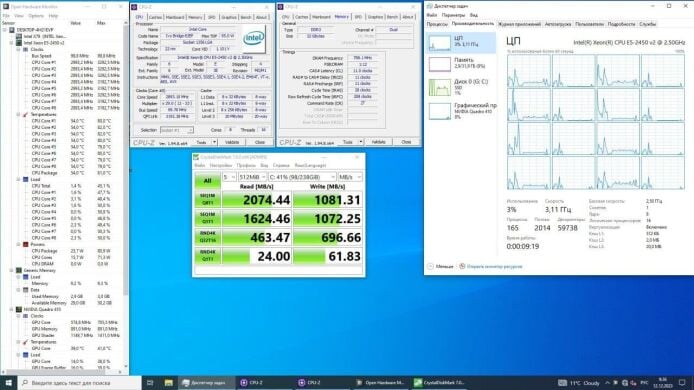Click the CPU Temperatures thermometer icon
The width and height of the screenshot is (694, 390).
pos(26,114)
